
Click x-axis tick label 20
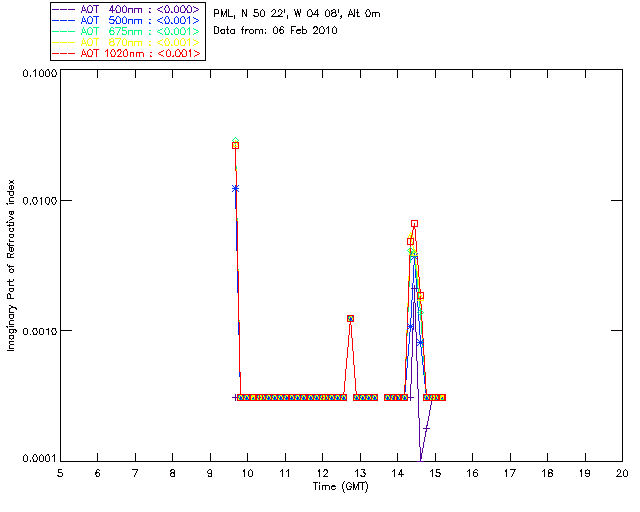pos(622,473)
